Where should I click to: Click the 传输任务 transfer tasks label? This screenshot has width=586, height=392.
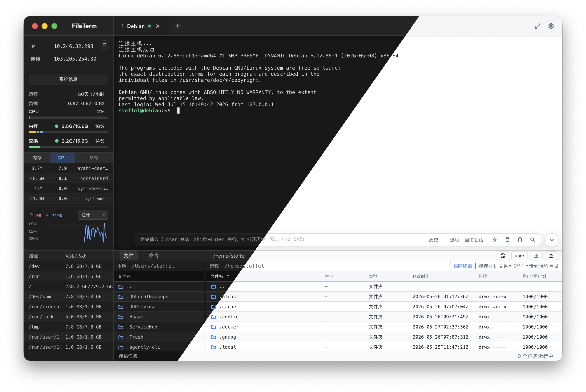click(128, 356)
